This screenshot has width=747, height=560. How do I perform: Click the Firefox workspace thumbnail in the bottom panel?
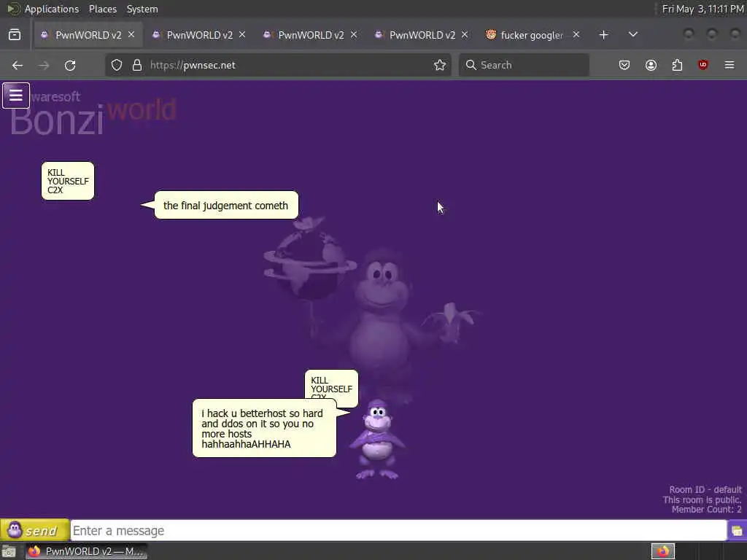[663, 551]
